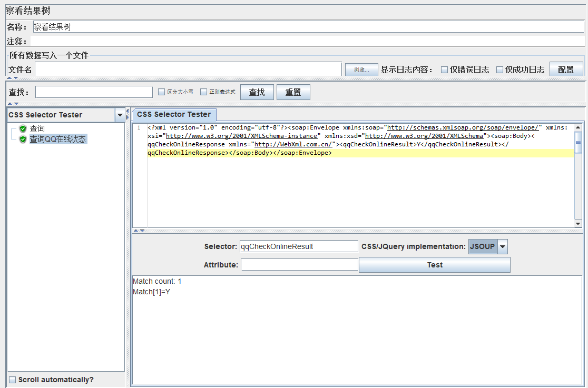Toggle the Scroll automatically checkbox
This screenshot has width=588, height=388.
(x=12, y=380)
